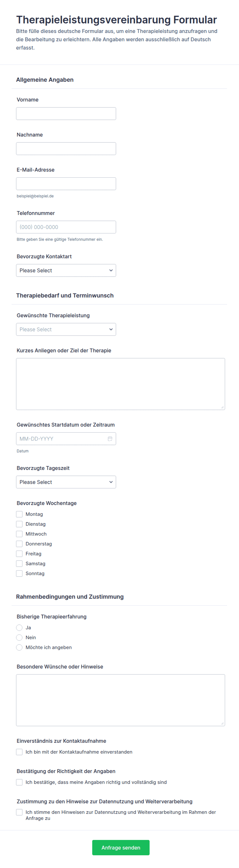This screenshot has width=239, height=868.
Task: Accept the Datennutzung und Weiterverarbeitung checkbox
Action: click(19, 812)
